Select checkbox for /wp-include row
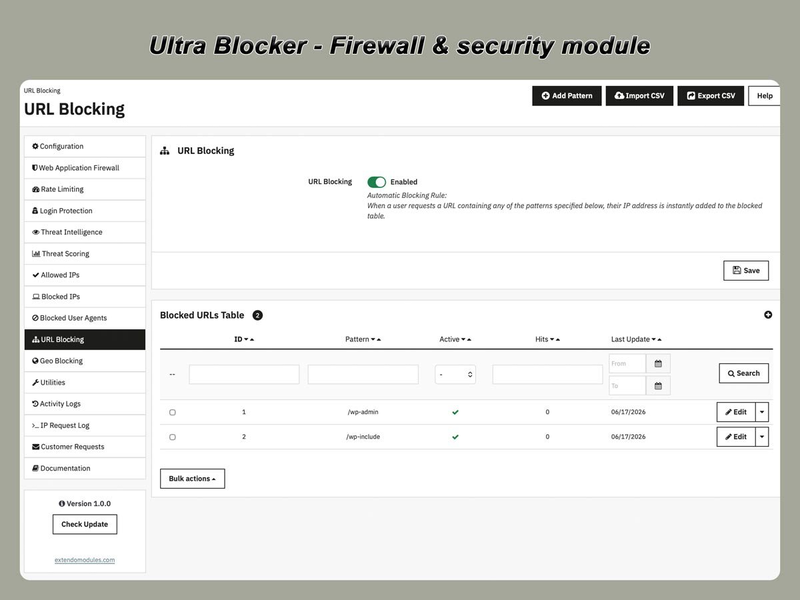The image size is (800, 600). (x=172, y=437)
